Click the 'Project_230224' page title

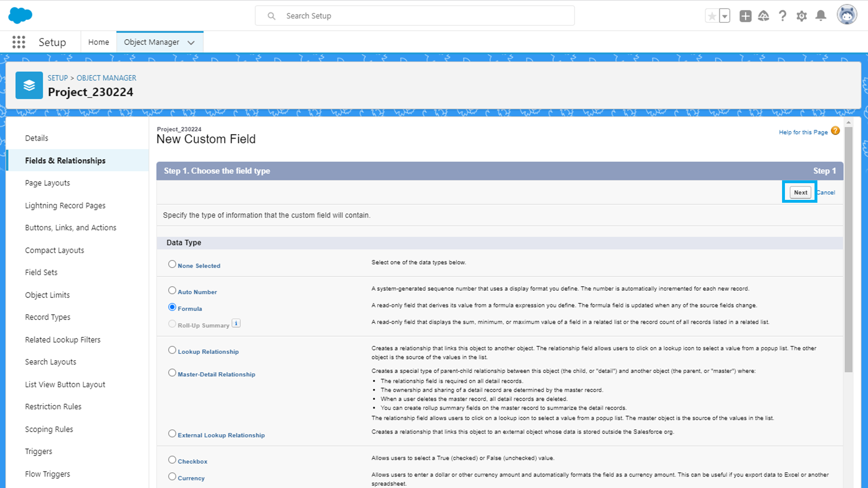click(x=91, y=92)
